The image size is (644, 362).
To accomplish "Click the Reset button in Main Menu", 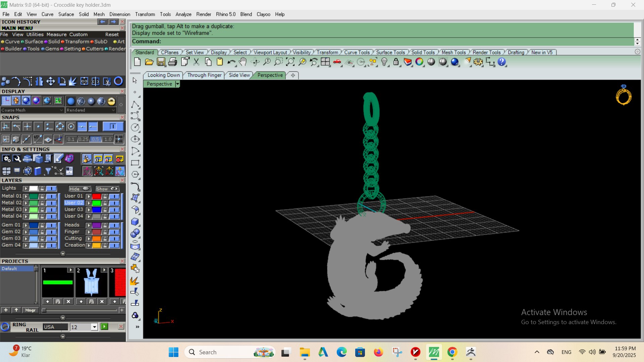I will pyautogui.click(x=112, y=35).
